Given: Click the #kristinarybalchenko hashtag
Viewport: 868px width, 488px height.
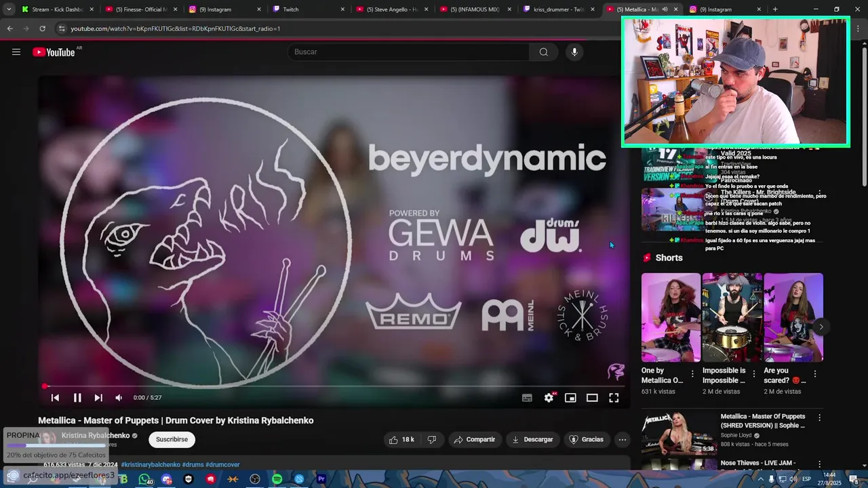Looking at the screenshot, I should 151,465.
